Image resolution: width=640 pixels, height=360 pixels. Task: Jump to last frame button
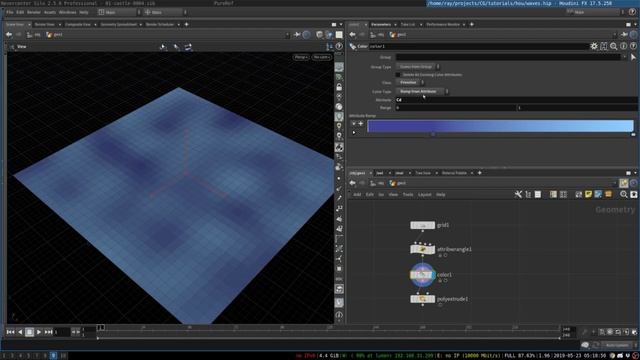pyautogui.click(x=48, y=332)
